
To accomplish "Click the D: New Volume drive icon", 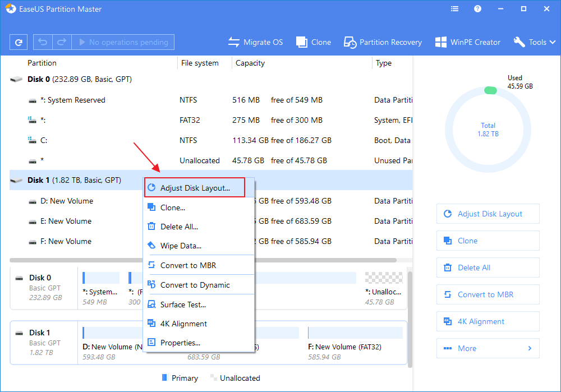I will (32, 201).
